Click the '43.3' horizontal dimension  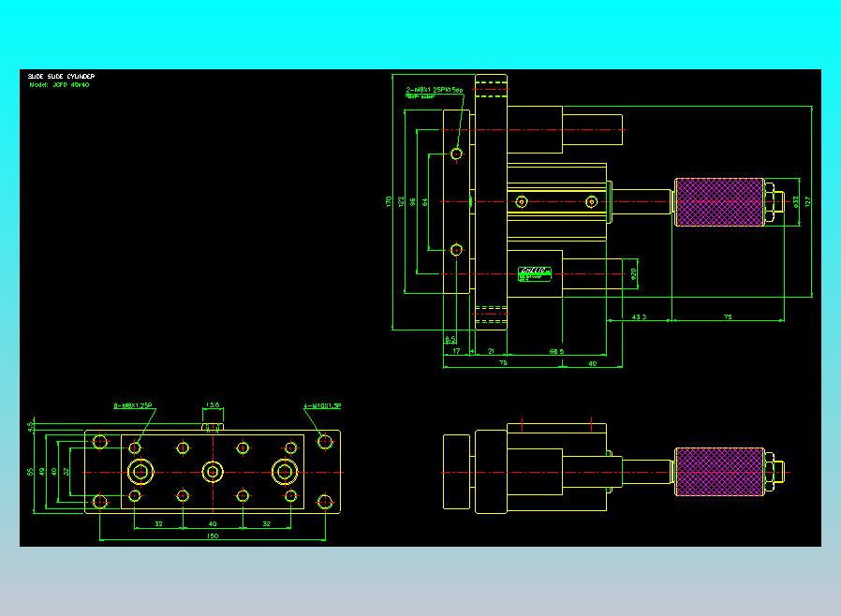coord(639,316)
